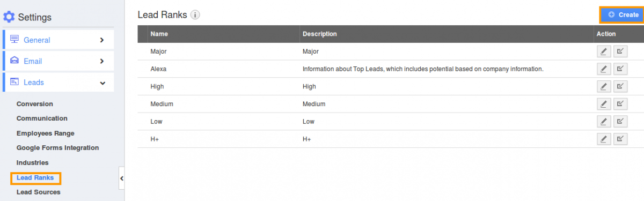
Task: Select the Industries settings item
Action: [33, 162]
